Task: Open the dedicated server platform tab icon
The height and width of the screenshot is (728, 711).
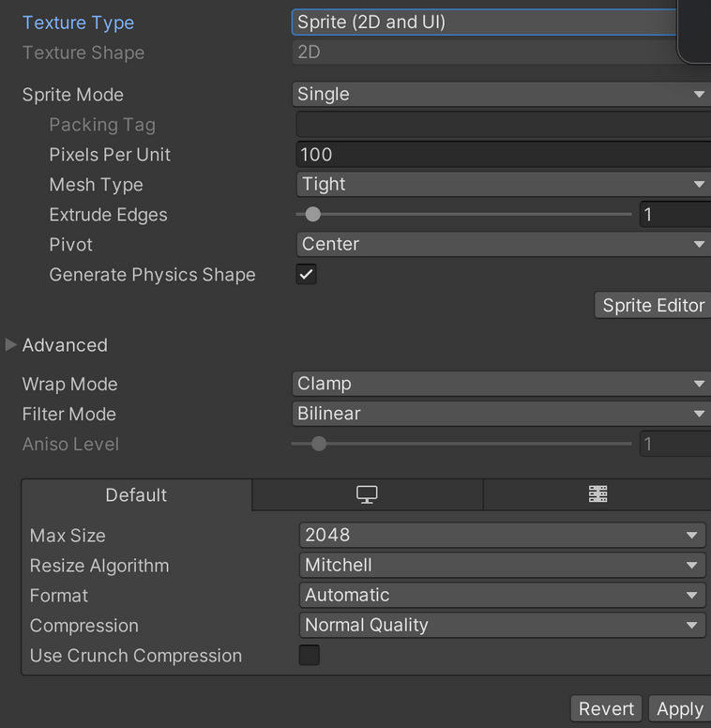Action: (x=598, y=495)
